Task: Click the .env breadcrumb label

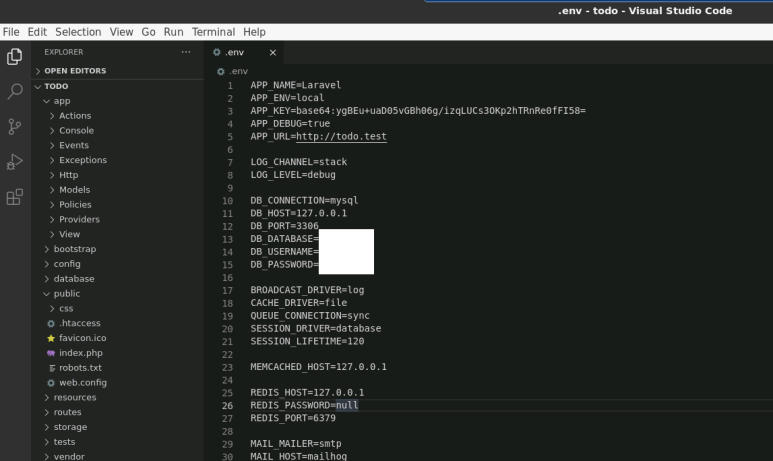Action: coord(239,71)
